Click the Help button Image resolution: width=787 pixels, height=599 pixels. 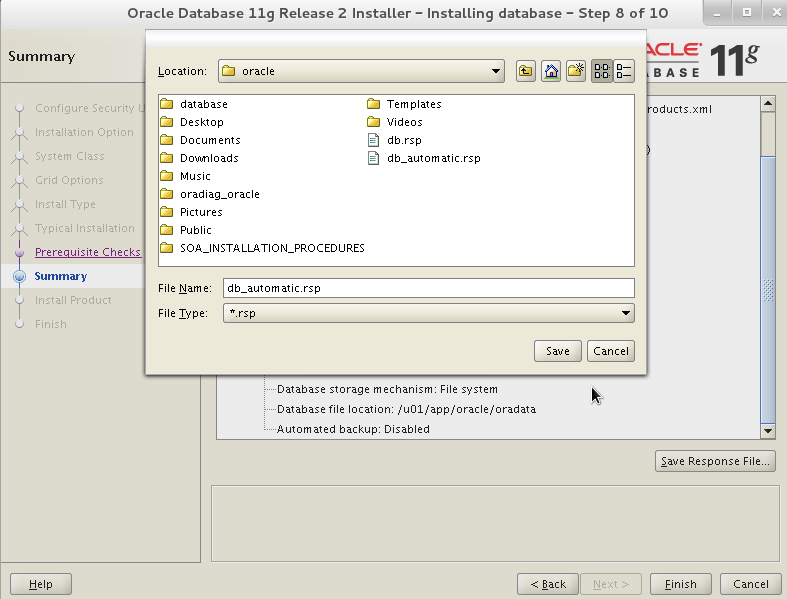coord(41,584)
